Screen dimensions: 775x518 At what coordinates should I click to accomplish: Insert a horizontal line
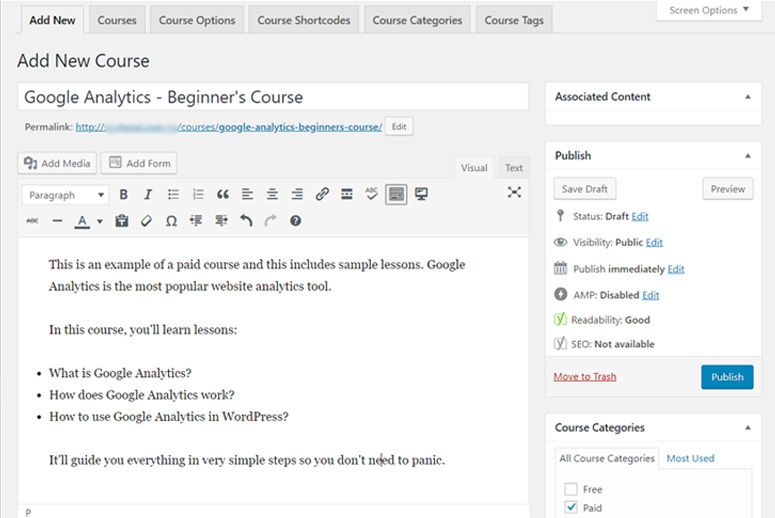click(57, 221)
